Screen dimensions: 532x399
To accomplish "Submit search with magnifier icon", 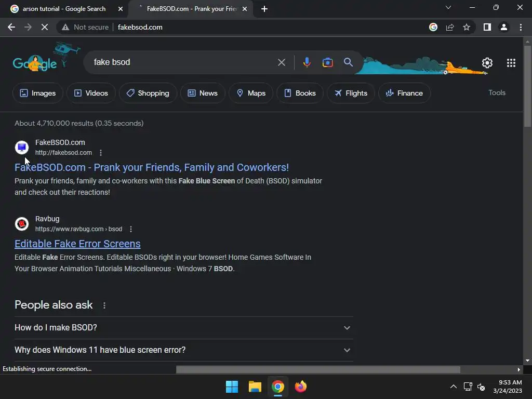I will pos(348,62).
